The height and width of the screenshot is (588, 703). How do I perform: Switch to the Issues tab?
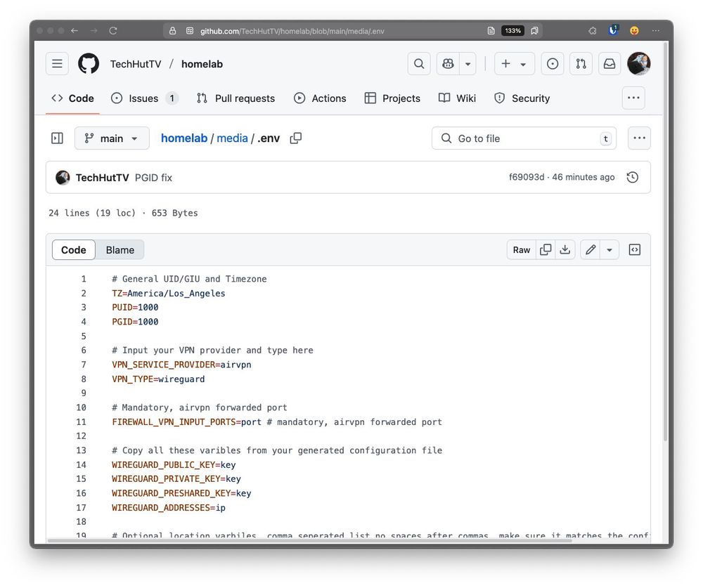[x=144, y=98]
